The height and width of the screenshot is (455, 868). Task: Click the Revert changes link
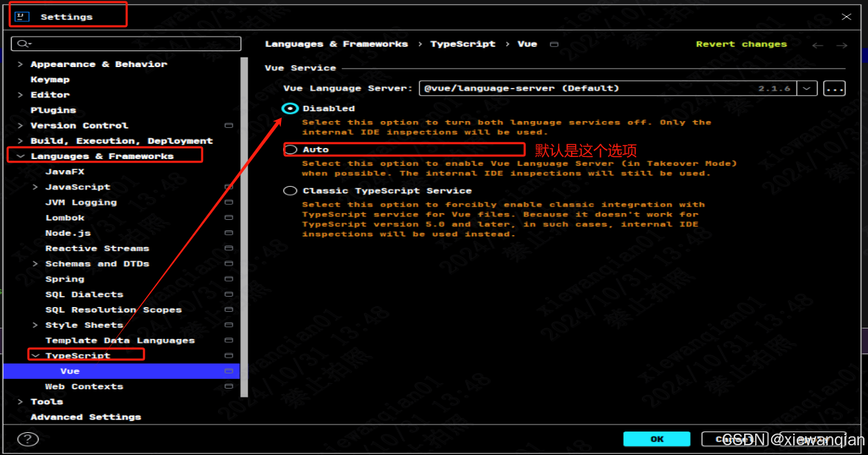741,44
